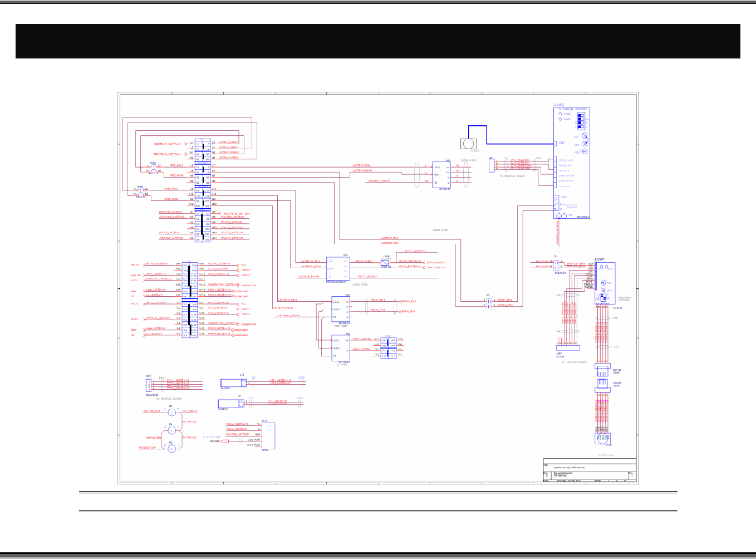Select the CN2 connector on DVW2

coord(556,144)
